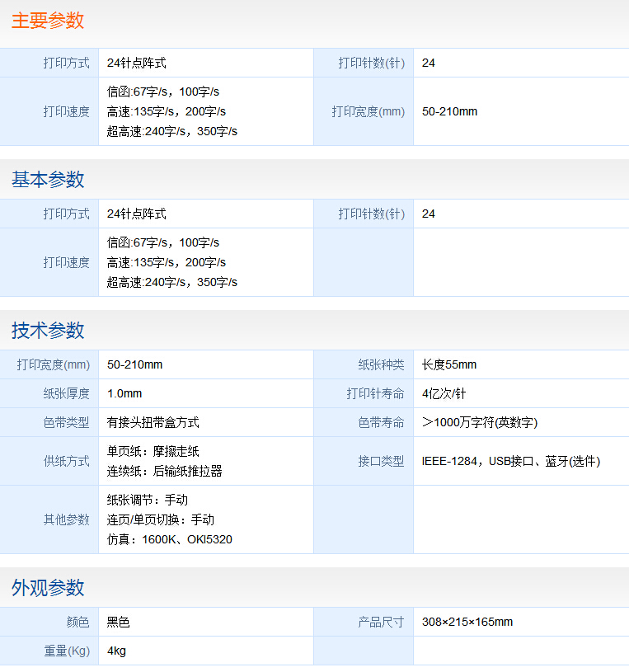The height and width of the screenshot is (672, 629).
Task: Click the 主要参数 section heading
Action: 48,21
